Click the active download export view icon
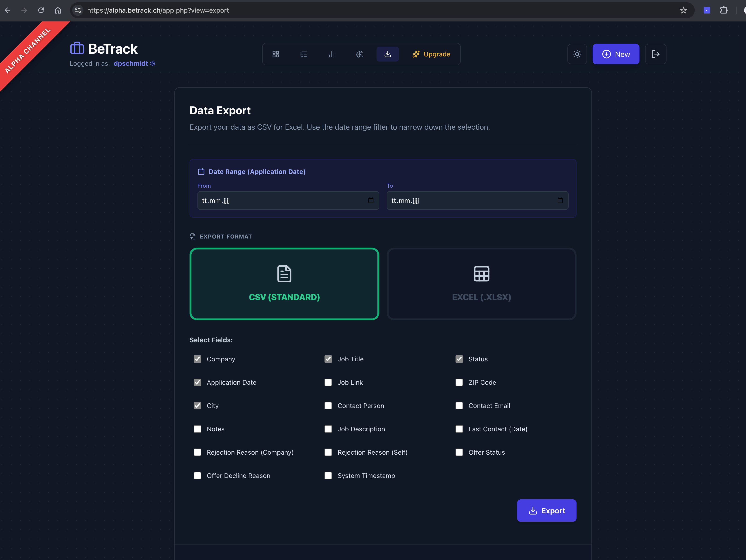This screenshot has width=746, height=560. (387, 54)
